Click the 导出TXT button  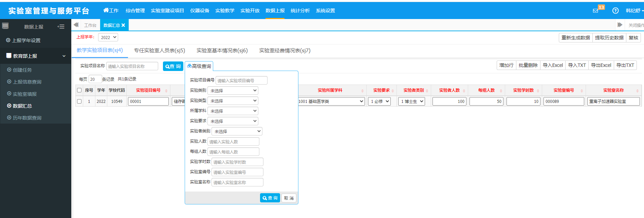[625, 65]
